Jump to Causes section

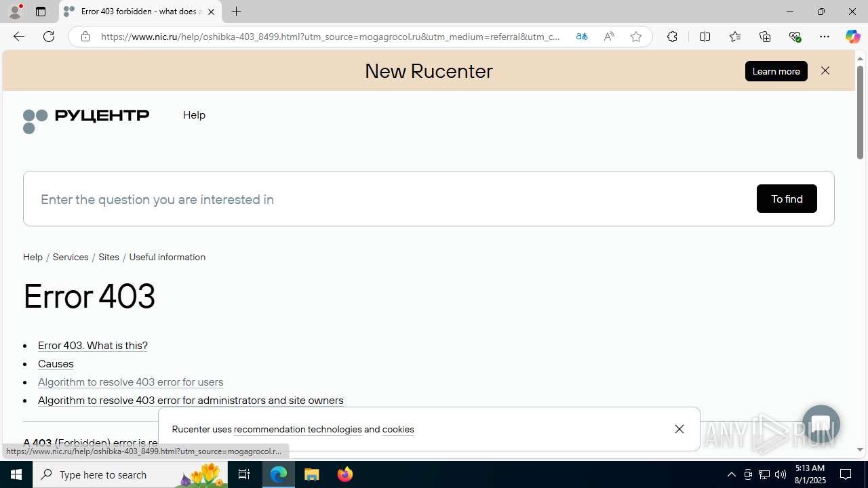click(56, 363)
